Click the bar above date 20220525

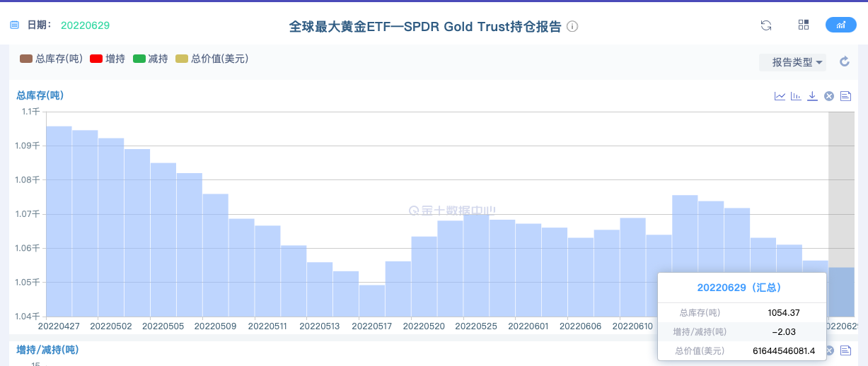pos(476,266)
